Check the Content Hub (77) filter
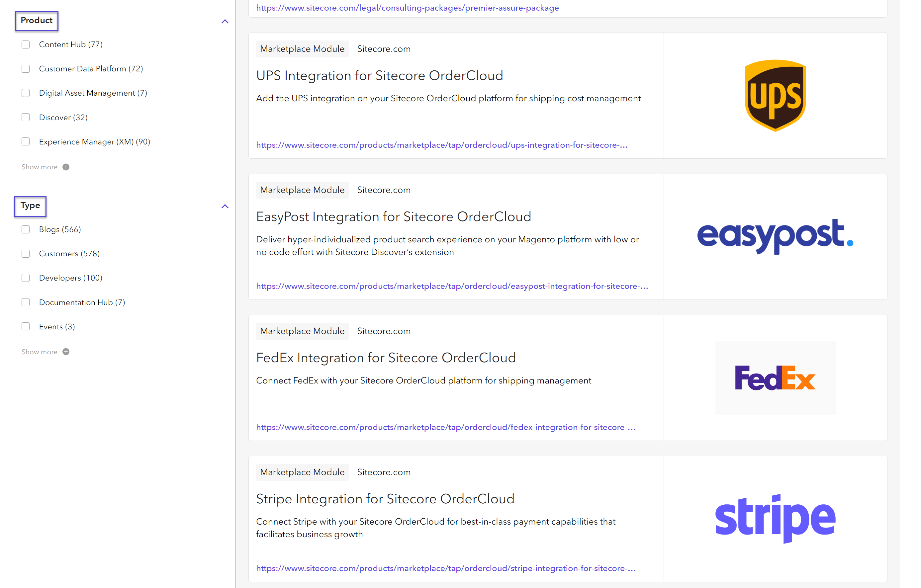 click(26, 44)
